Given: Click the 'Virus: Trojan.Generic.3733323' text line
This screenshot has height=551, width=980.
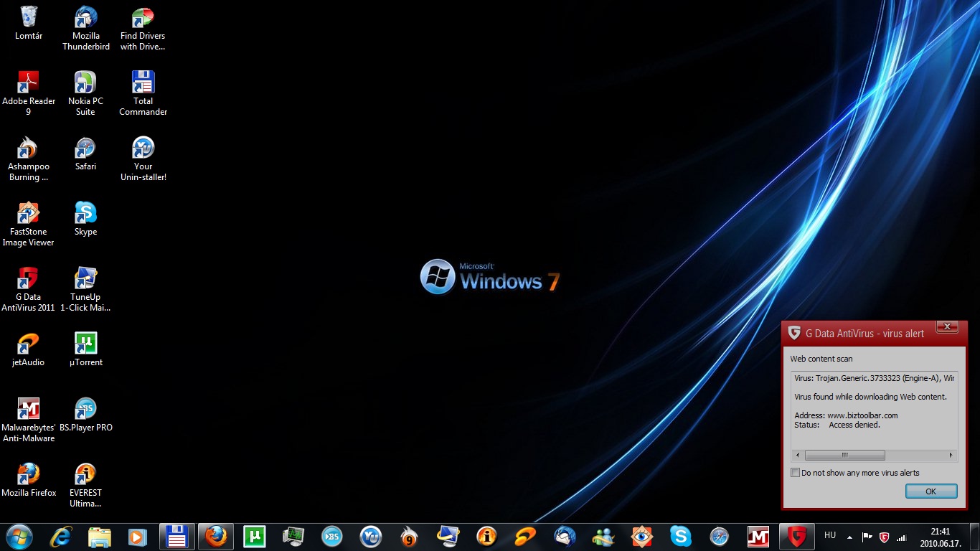Looking at the screenshot, I should (x=875, y=378).
